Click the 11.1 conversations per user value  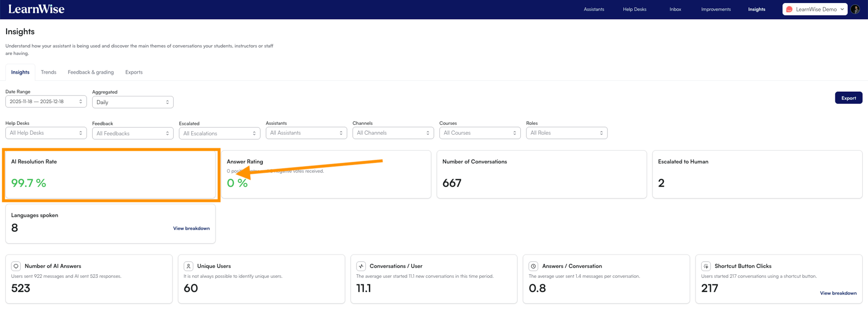pyautogui.click(x=364, y=288)
